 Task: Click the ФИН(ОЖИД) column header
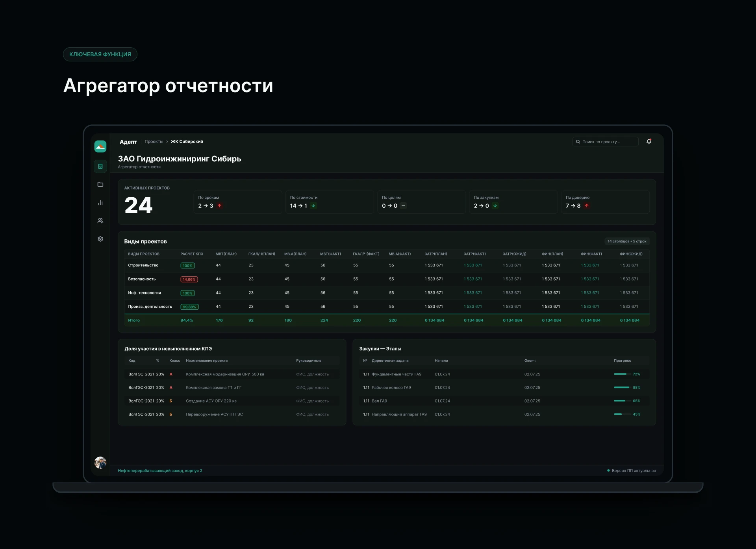click(631, 254)
